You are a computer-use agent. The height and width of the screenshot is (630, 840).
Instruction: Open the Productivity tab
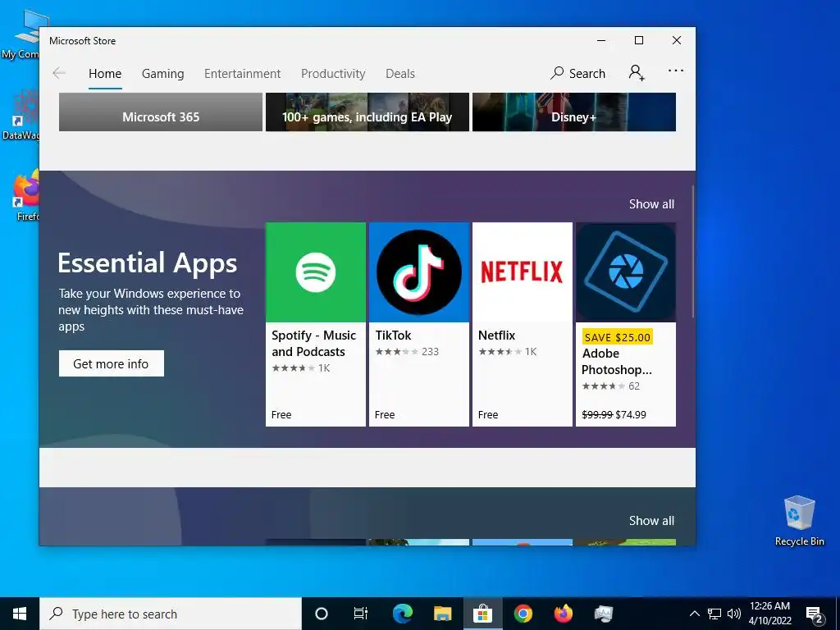[x=333, y=73]
